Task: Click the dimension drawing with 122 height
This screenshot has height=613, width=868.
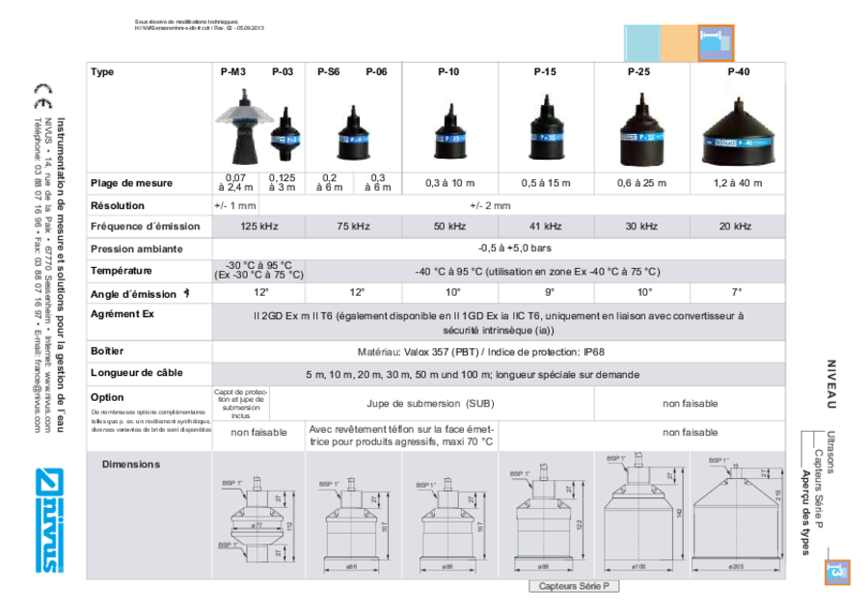Action: [547, 517]
